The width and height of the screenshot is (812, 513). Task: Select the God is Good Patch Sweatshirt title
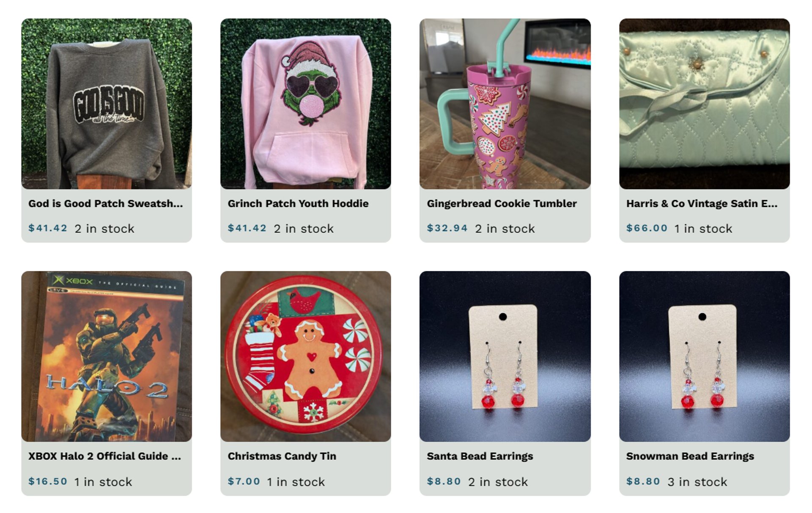pyautogui.click(x=106, y=204)
